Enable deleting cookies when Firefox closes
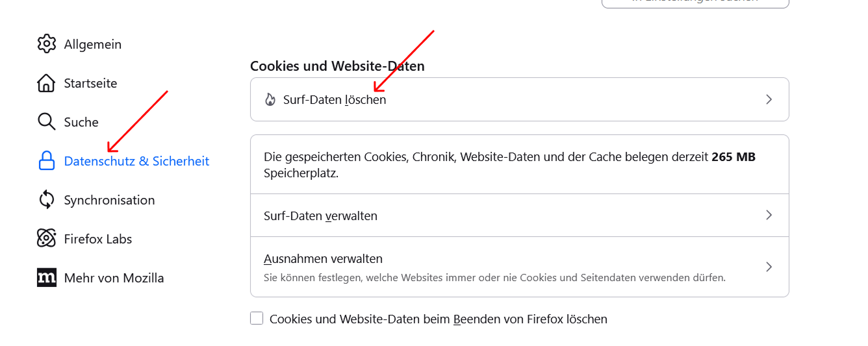This screenshot has height=346, width=868. point(257,319)
